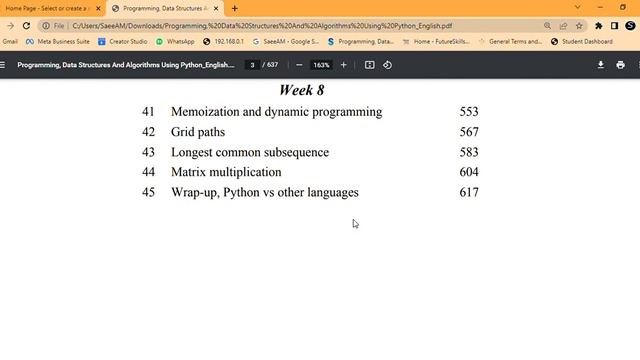Reload the current page
The width and height of the screenshot is (640, 360).
tap(27, 26)
